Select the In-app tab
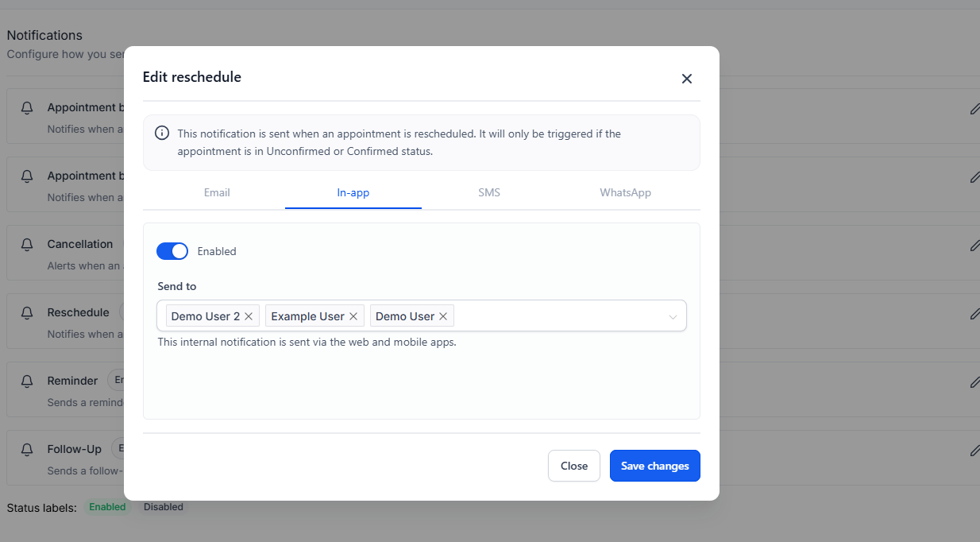 [353, 193]
